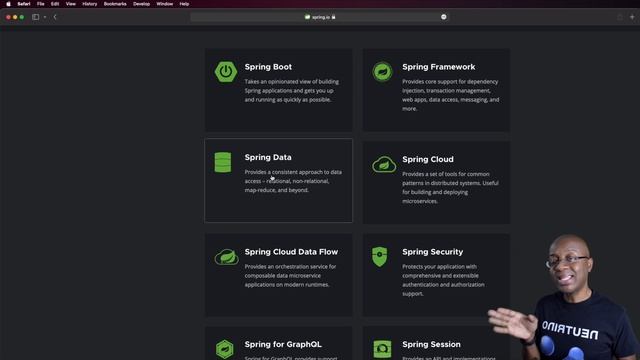Click the reload button in address bar
The width and height of the screenshot is (640, 360).
click(444, 17)
